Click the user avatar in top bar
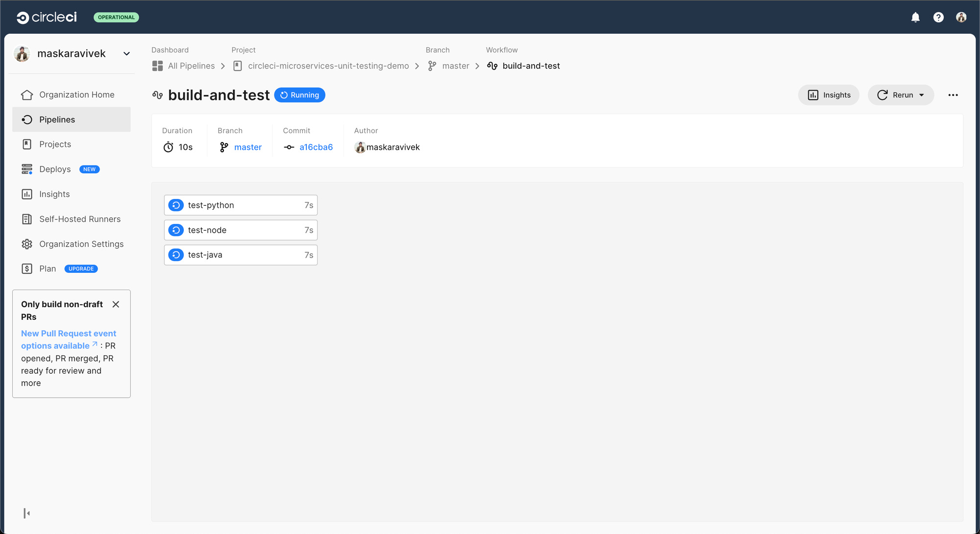The image size is (980, 534). [961, 18]
